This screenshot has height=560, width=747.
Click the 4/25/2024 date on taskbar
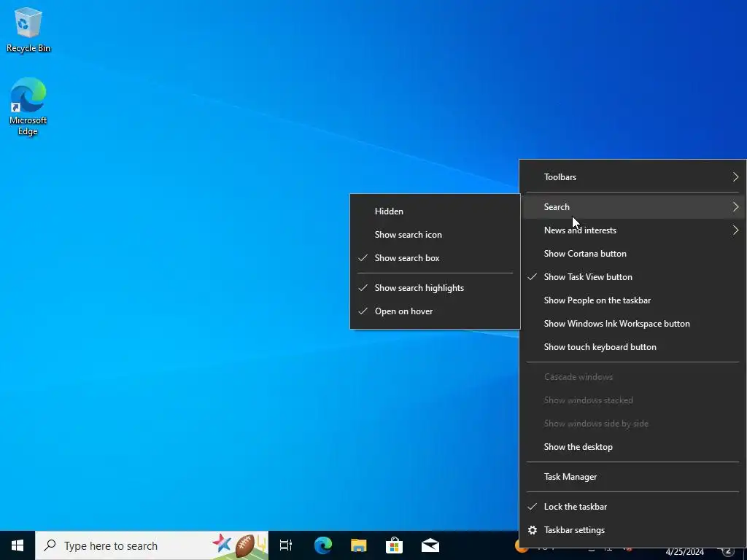(684, 553)
